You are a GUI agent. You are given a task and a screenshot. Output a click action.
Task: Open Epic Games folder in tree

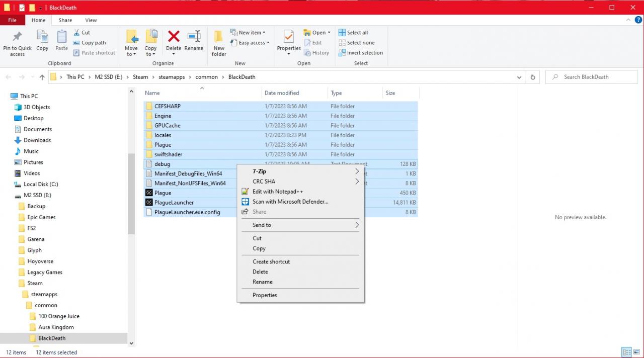(x=41, y=217)
